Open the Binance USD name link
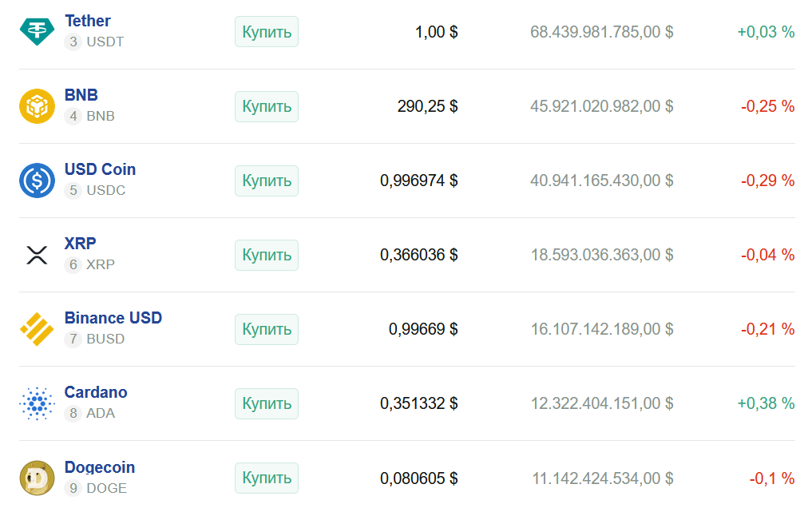This screenshot has height=512, width=812. tap(113, 318)
